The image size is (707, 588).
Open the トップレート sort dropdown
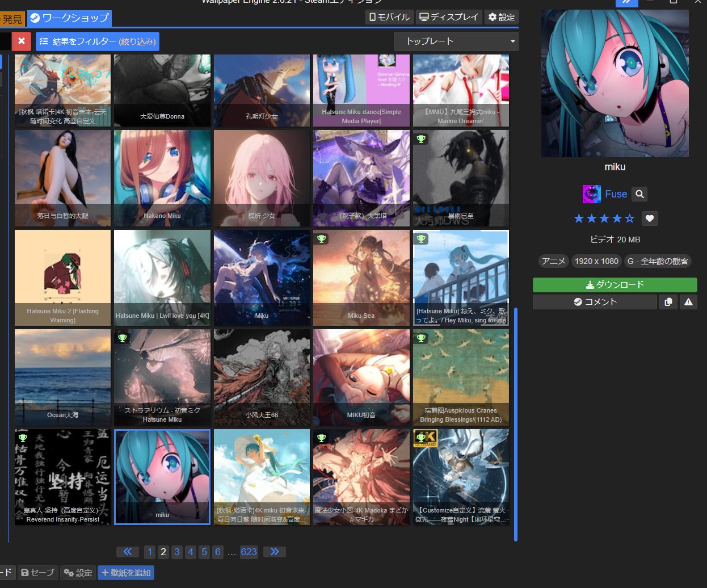456,41
